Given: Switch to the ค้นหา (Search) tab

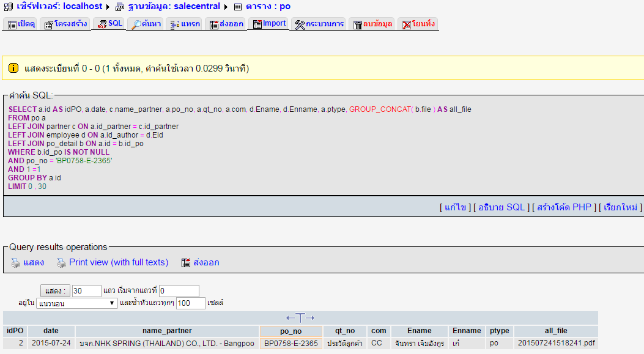Looking at the screenshot, I should [146, 24].
